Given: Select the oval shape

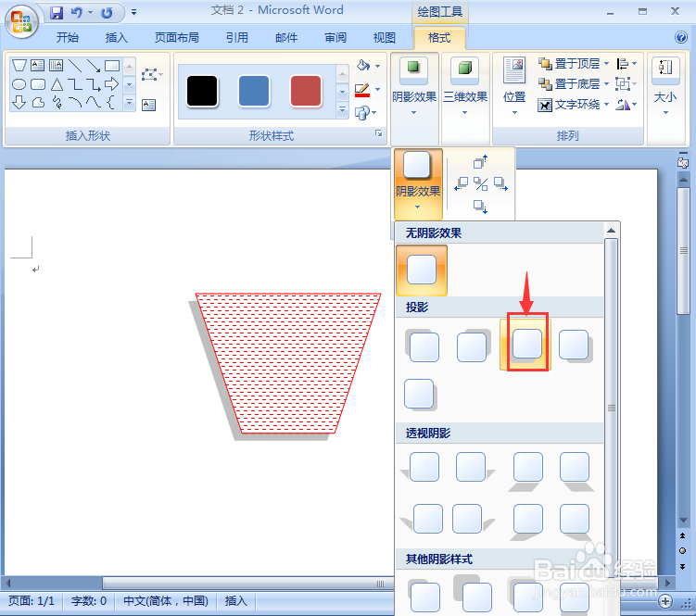Looking at the screenshot, I should [19, 84].
